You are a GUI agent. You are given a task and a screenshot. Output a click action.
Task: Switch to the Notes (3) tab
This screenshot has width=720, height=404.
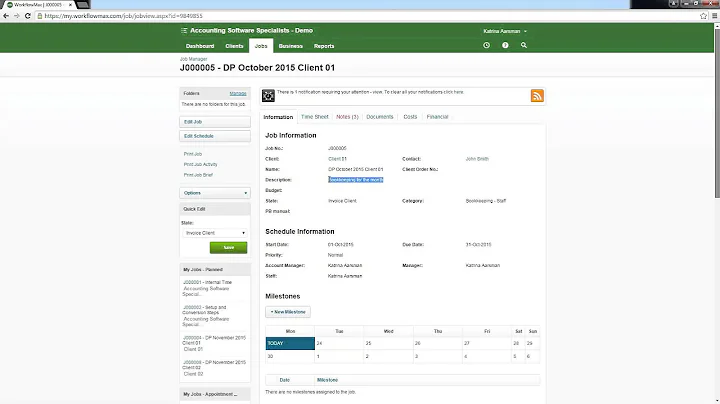[347, 117]
